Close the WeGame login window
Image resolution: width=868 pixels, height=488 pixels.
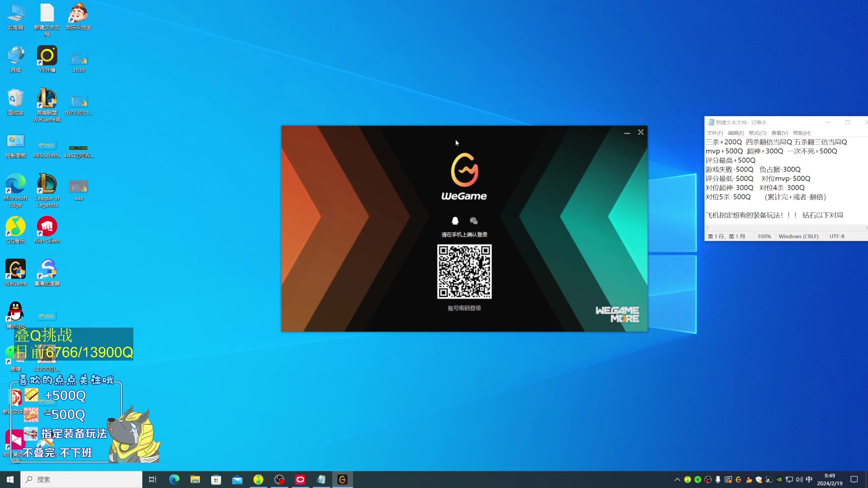click(641, 132)
